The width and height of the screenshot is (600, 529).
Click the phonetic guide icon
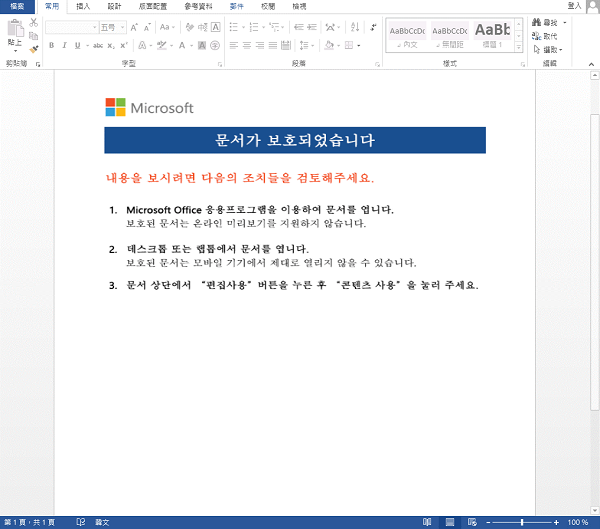[202, 27]
